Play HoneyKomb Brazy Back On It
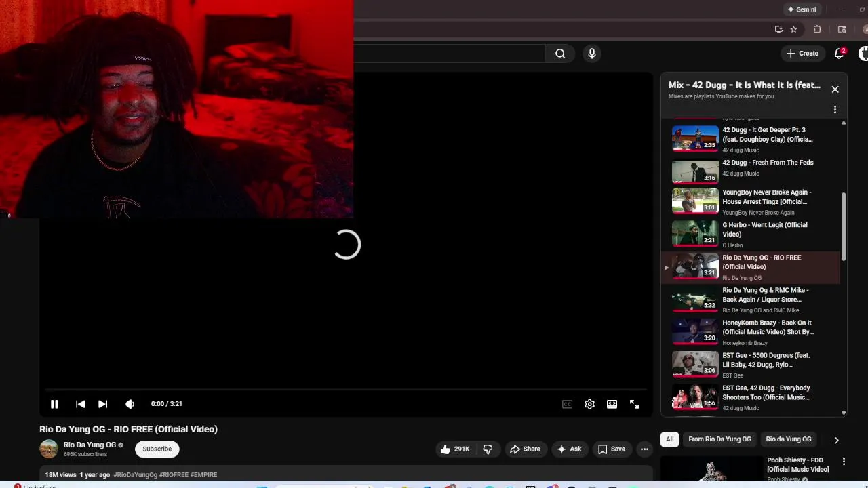Screen dimensions: 868x488 [x=750, y=332]
